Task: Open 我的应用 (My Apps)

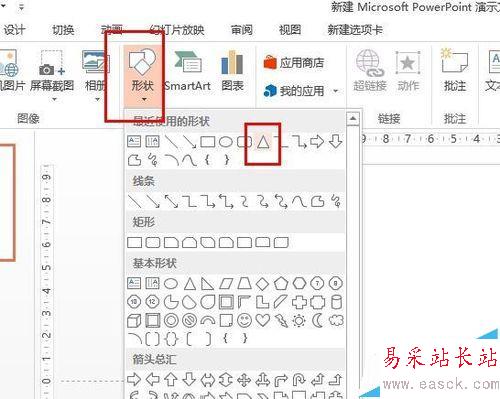Action: click(294, 90)
